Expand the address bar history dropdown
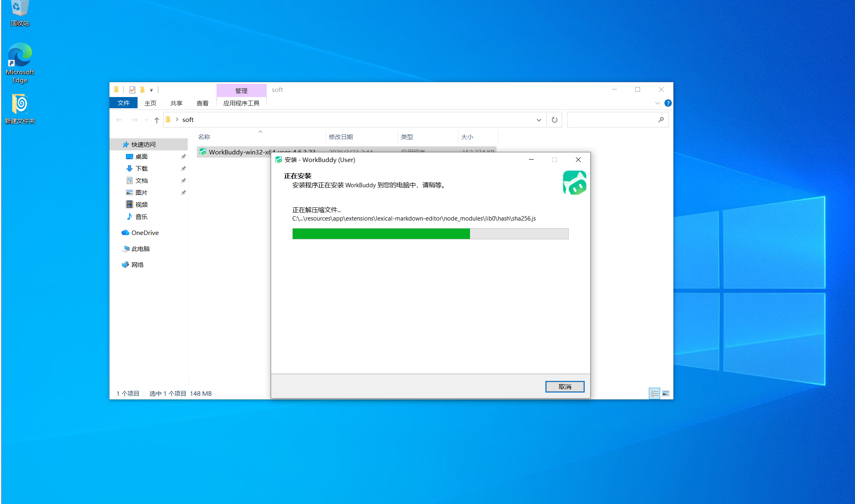Viewport: 855px width, 504px height. [539, 120]
